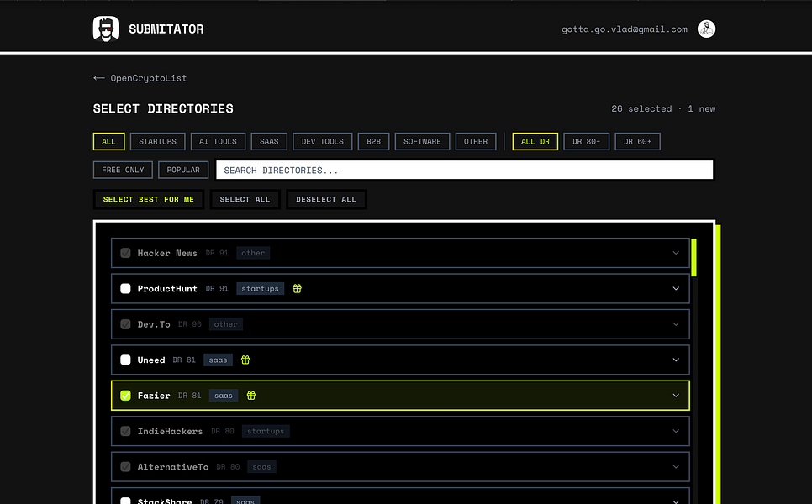Click the ProductHunt directory name
Image resolution: width=812 pixels, height=504 pixels.
point(167,289)
